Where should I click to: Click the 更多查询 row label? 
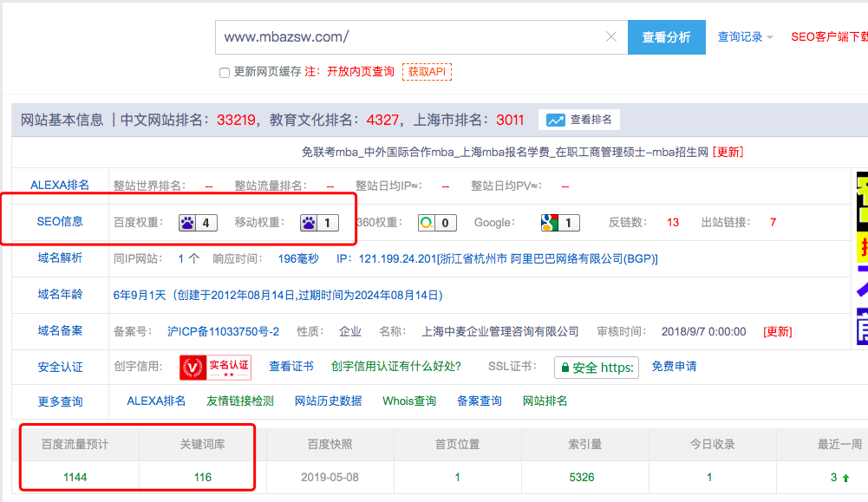(x=60, y=401)
